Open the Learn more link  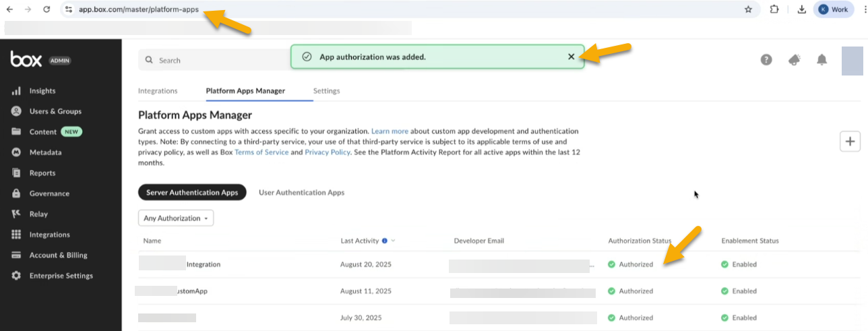coord(390,131)
